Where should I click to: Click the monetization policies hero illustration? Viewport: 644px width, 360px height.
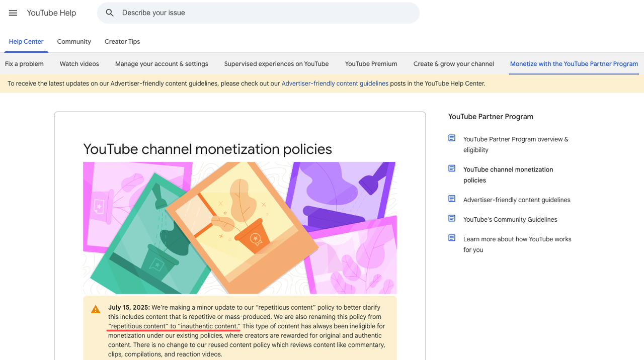click(x=240, y=228)
